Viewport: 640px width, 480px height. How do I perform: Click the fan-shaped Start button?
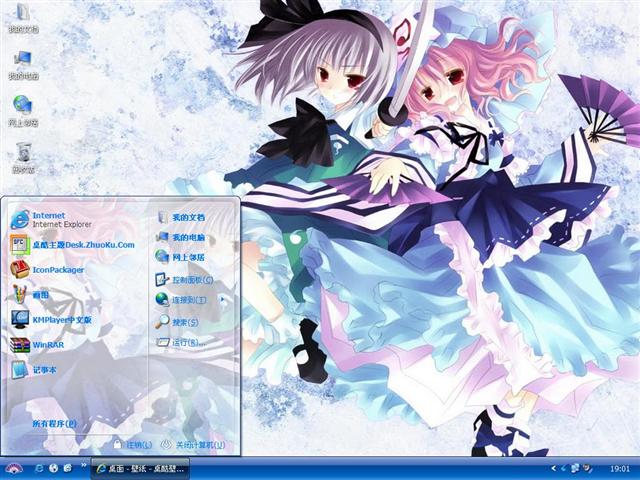(14, 468)
